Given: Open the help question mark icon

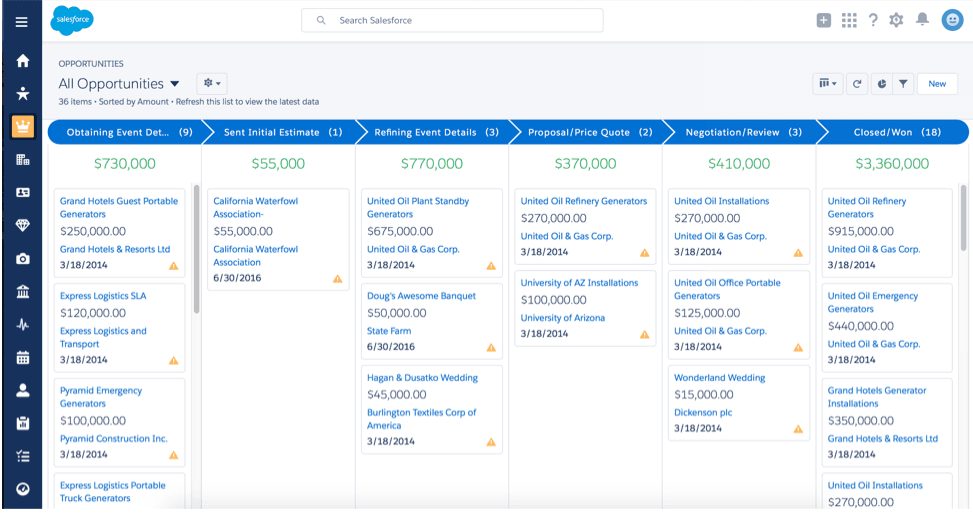Looking at the screenshot, I should pos(873,20).
